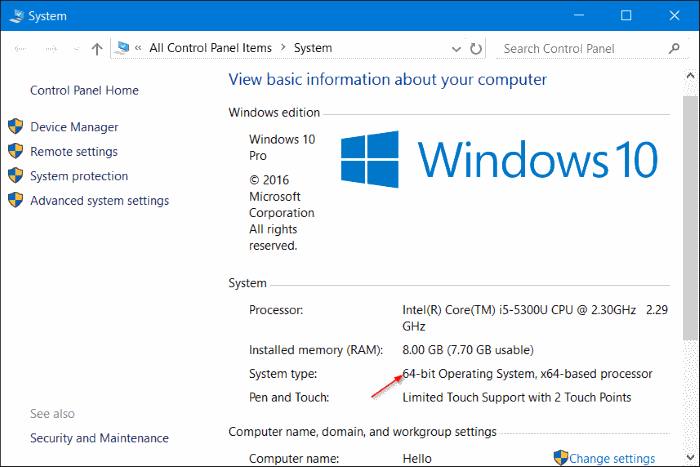This screenshot has width=700, height=467.
Task: Click the '64-bit Operating System, x64-based processor' text
Action: click(x=527, y=374)
